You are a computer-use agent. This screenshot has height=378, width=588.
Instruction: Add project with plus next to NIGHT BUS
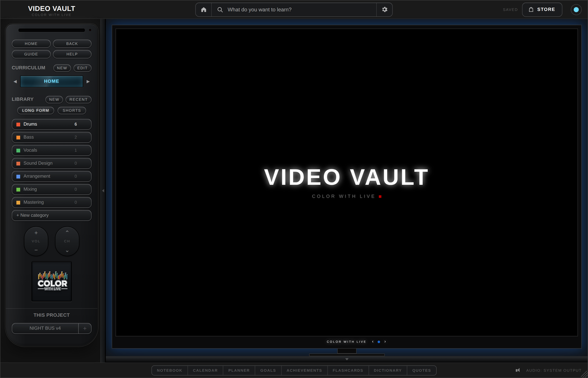click(x=85, y=328)
